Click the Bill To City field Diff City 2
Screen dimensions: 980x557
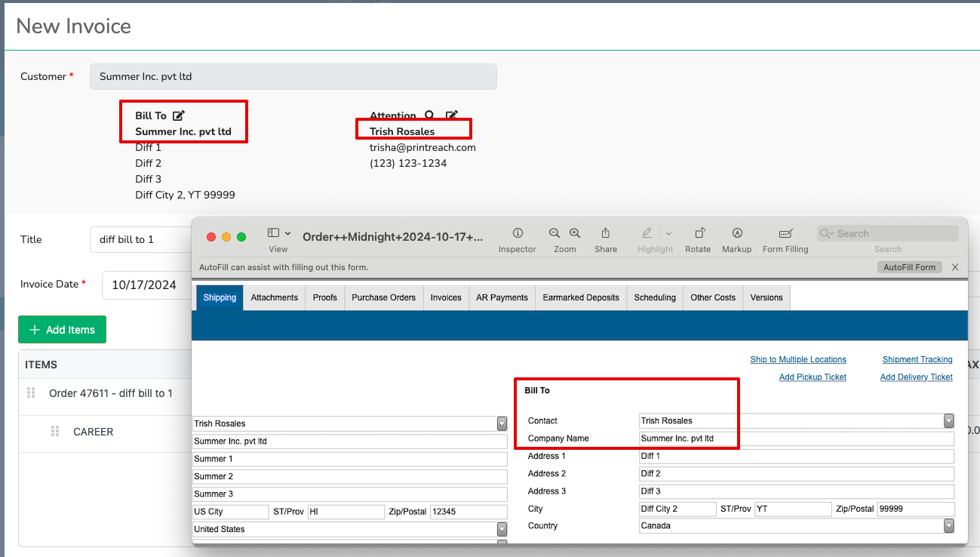point(677,509)
